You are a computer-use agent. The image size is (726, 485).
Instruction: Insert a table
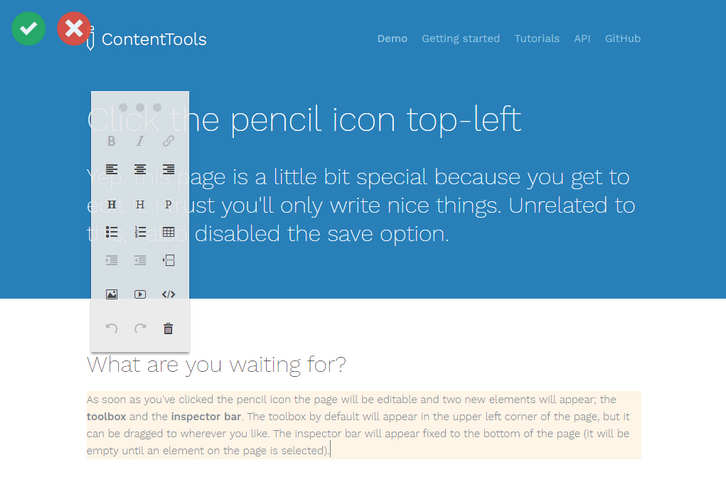168,232
